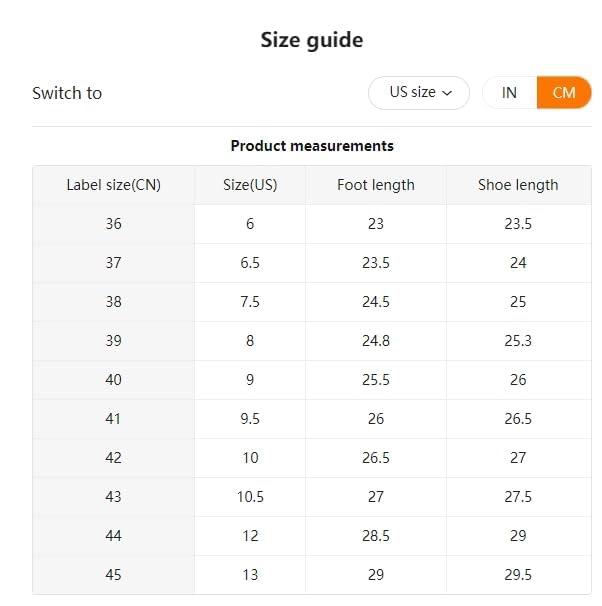Switch measurements to IN units
The width and height of the screenshot is (602, 606).
509,93
